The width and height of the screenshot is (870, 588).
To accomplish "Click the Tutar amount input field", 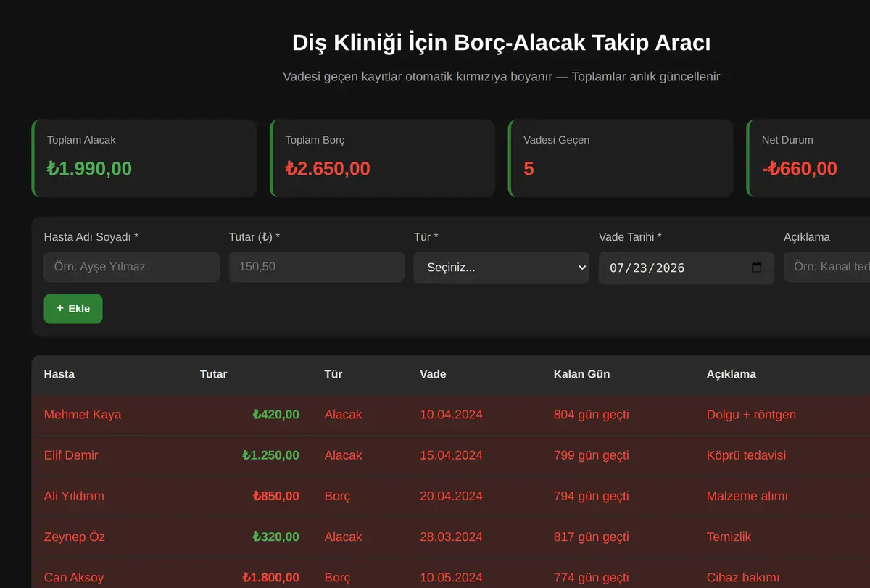I will tap(317, 267).
